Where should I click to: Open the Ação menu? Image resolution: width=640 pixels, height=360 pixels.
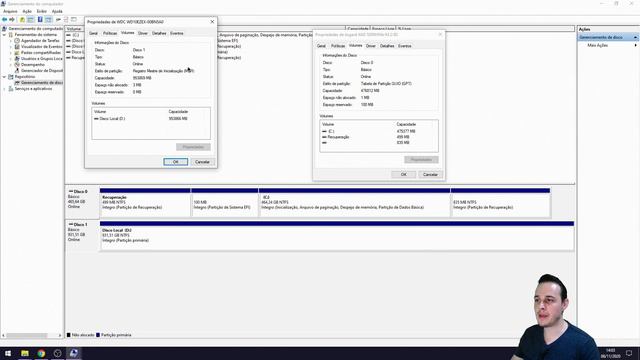[27, 11]
